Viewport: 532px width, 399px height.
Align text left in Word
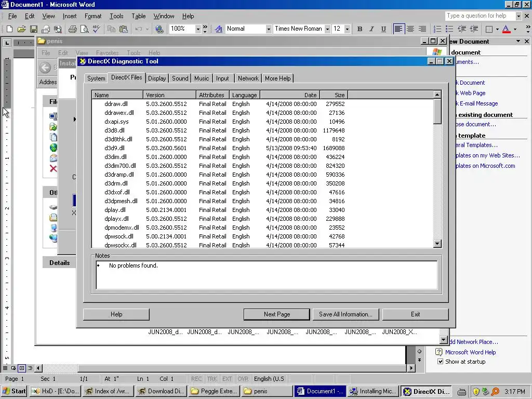coord(398,29)
